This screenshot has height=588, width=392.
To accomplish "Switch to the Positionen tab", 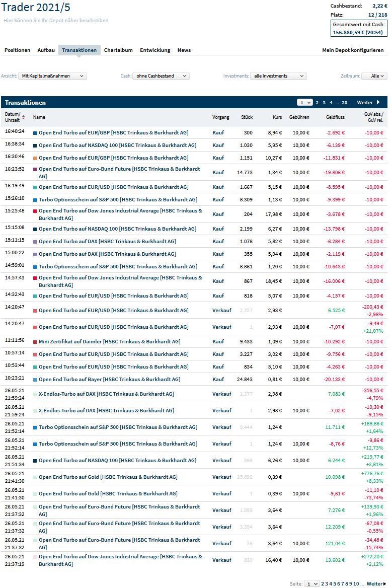I will [17, 50].
